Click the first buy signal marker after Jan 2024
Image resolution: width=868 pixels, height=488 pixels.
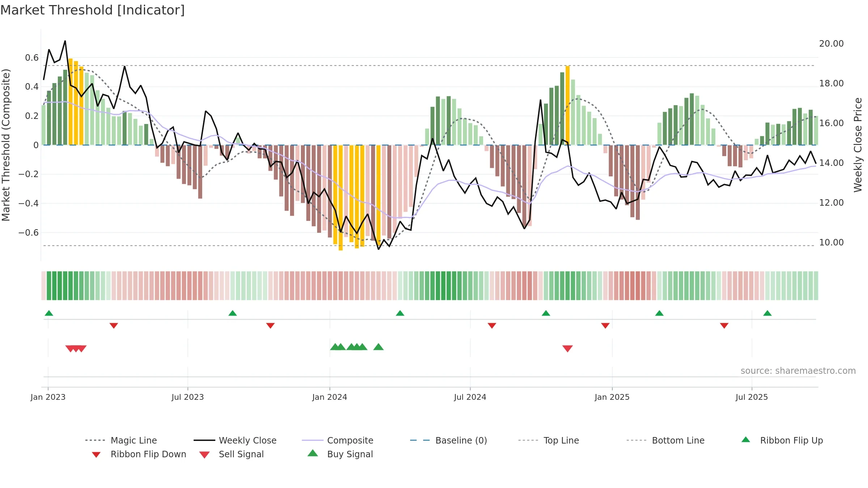(x=335, y=347)
